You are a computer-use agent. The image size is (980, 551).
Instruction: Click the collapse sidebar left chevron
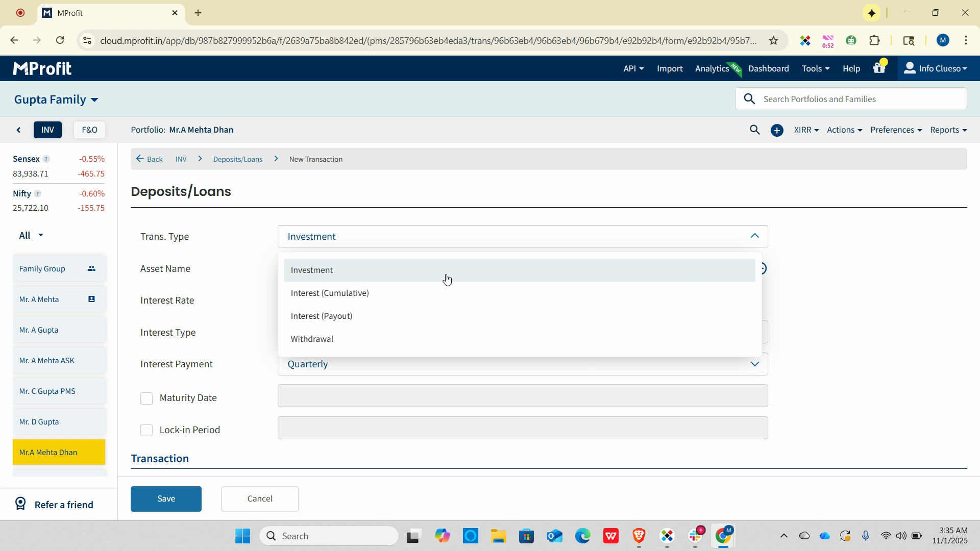(x=19, y=130)
